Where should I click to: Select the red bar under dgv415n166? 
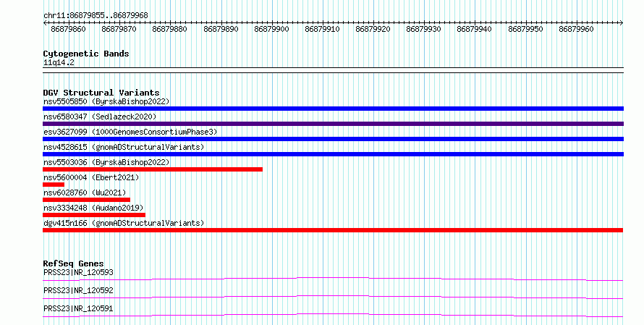coord(333,230)
